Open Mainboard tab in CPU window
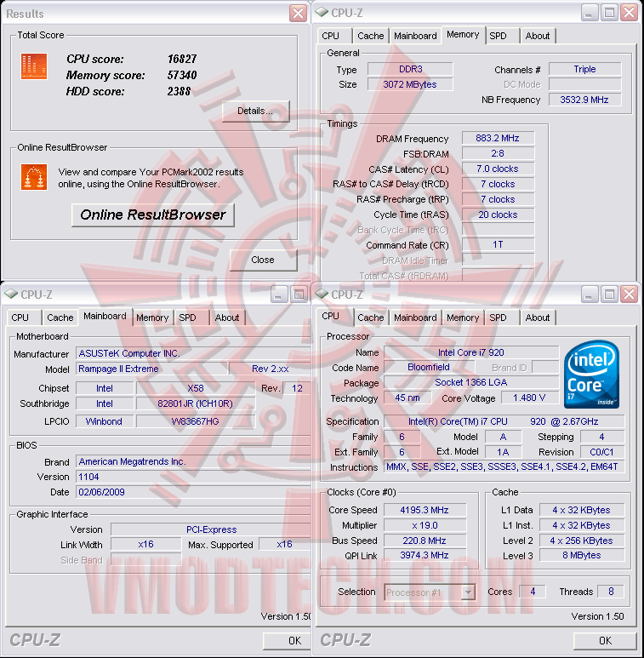644x658 pixels. [415, 318]
